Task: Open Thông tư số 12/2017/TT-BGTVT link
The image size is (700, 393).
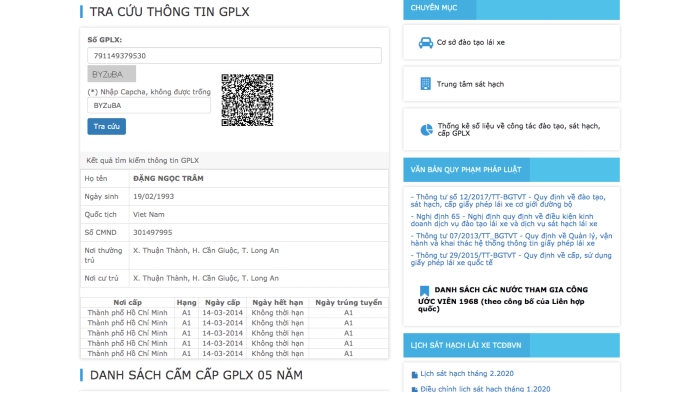Action: coord(508,201)
